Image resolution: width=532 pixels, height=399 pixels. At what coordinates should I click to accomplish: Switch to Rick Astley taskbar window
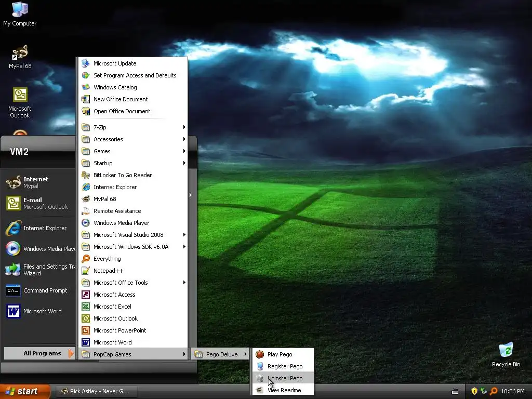click(x=96, y=392)
